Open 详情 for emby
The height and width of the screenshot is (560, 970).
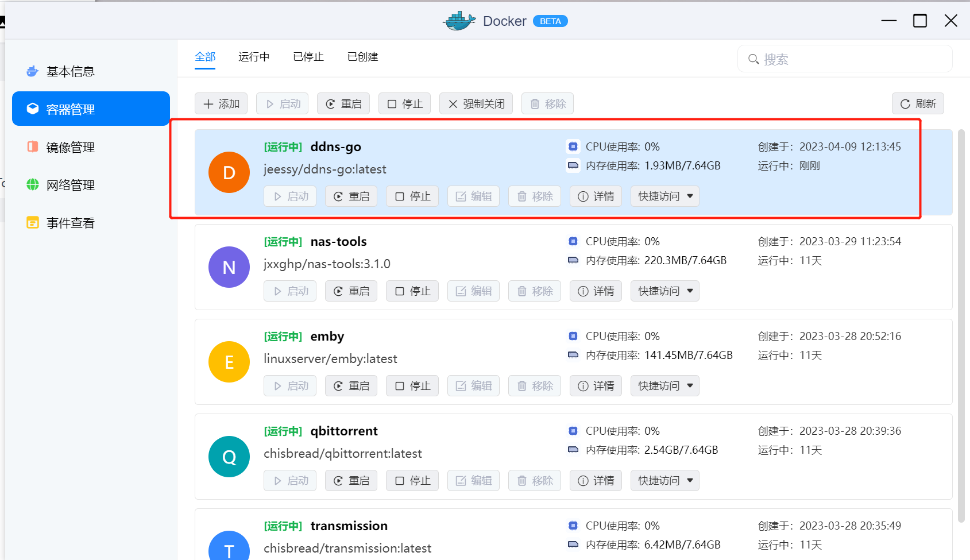click(596, 386)
